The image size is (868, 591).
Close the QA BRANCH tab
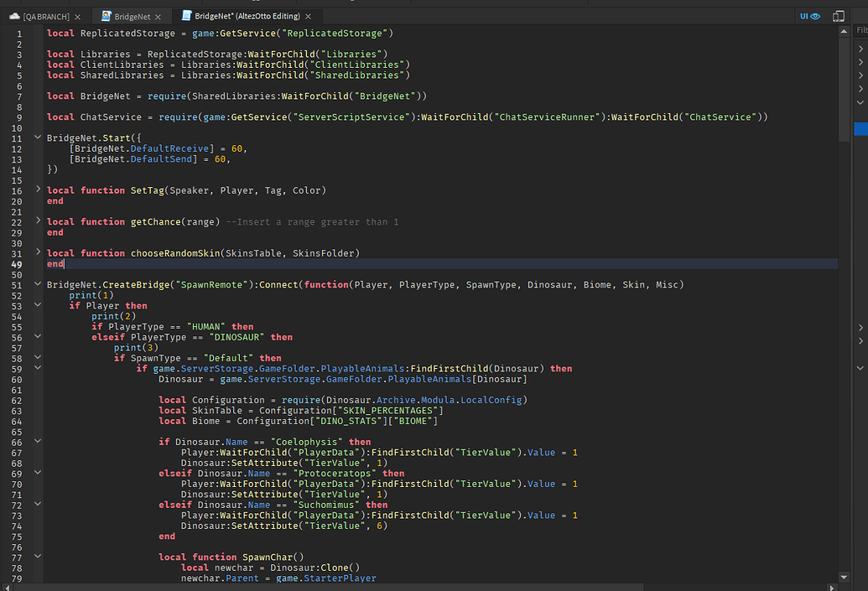(78, 17)
